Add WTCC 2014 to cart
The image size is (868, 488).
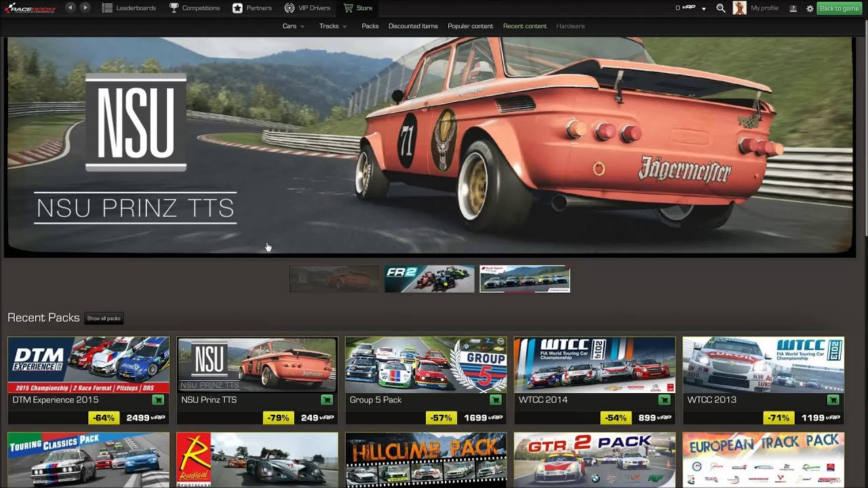click(665, 400)
